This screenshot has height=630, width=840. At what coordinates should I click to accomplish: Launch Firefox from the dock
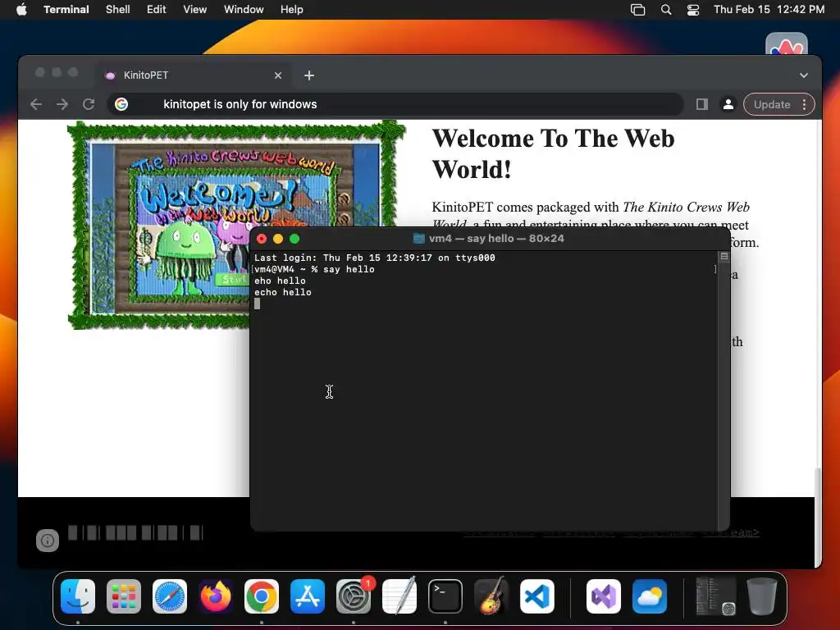click(x=216, y=596)
